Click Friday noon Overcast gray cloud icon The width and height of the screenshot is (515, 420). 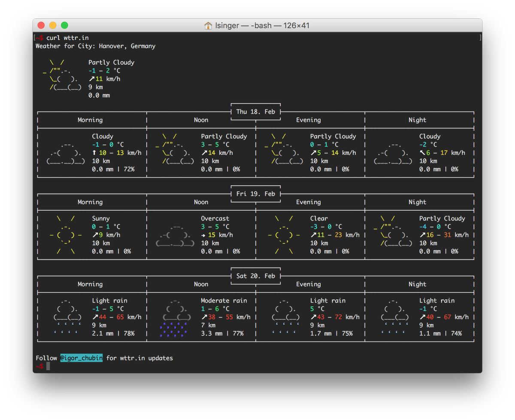point(175,235)
